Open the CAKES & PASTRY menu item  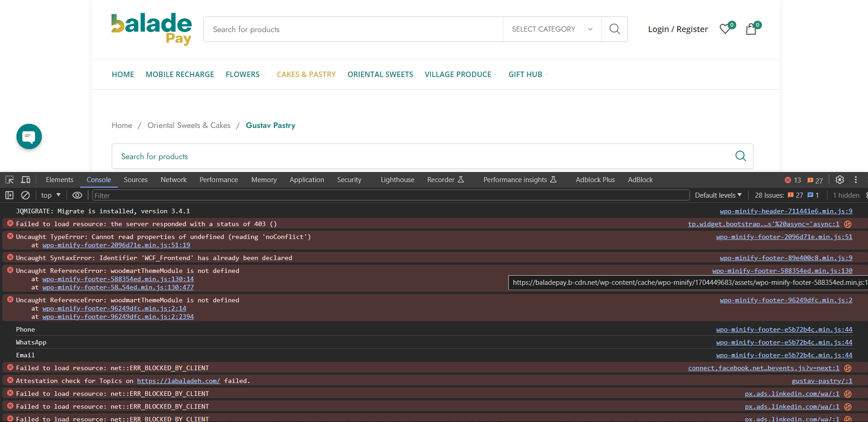tap(306, 74)
